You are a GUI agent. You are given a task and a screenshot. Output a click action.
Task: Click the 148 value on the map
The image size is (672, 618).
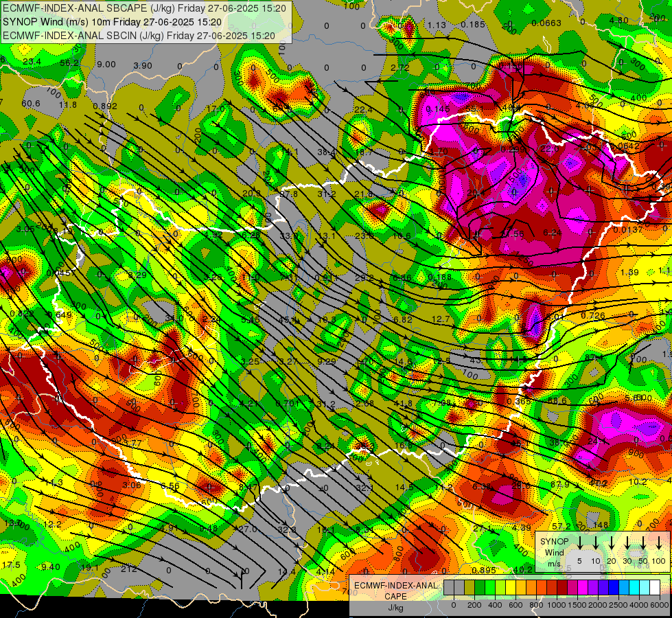coord(601,525)
